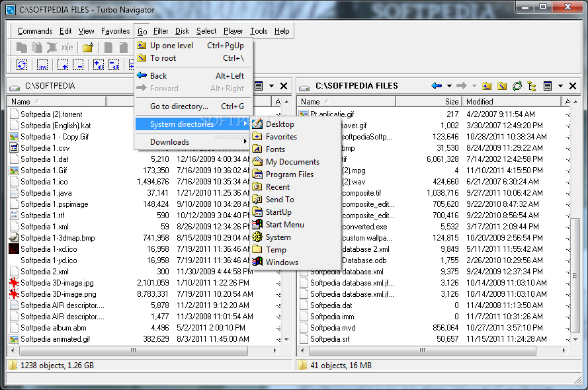
Task: Expand the System directories submenu
Action: 194,124
